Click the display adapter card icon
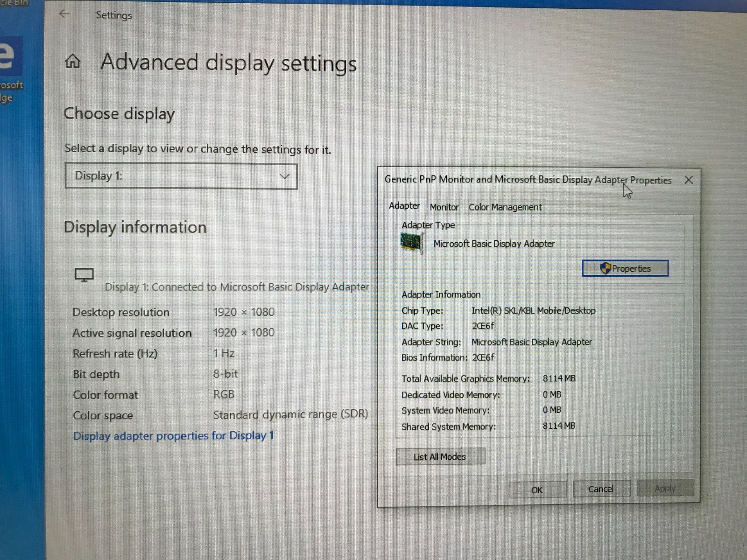 coord(411,243)
